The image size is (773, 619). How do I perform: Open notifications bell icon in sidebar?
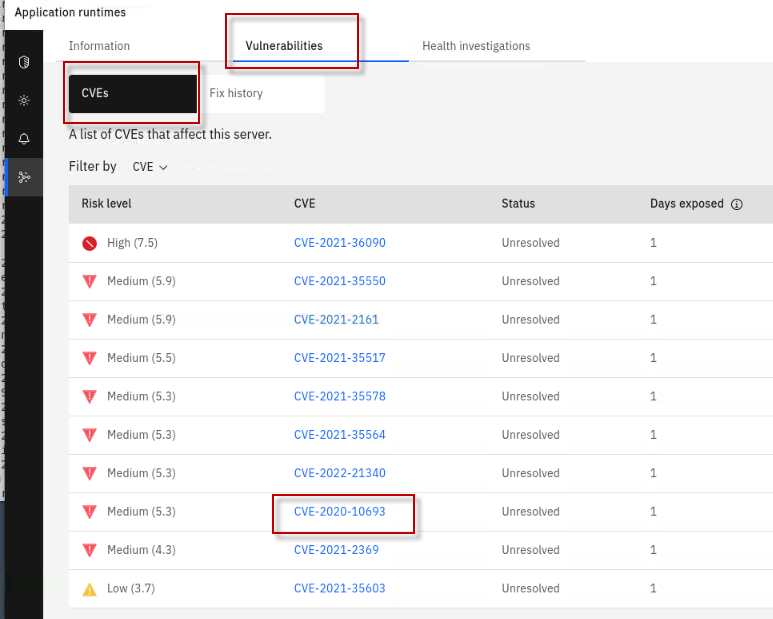coord(24,139)
